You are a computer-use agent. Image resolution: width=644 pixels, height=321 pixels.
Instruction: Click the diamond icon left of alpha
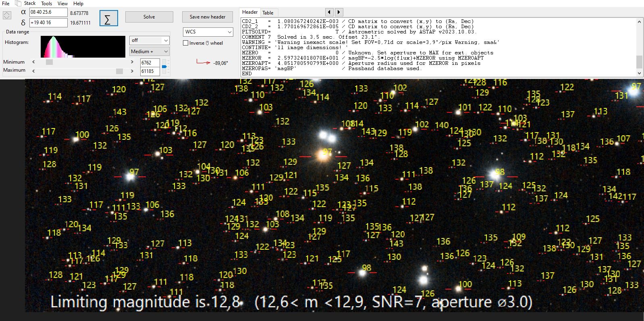[7, 16]
